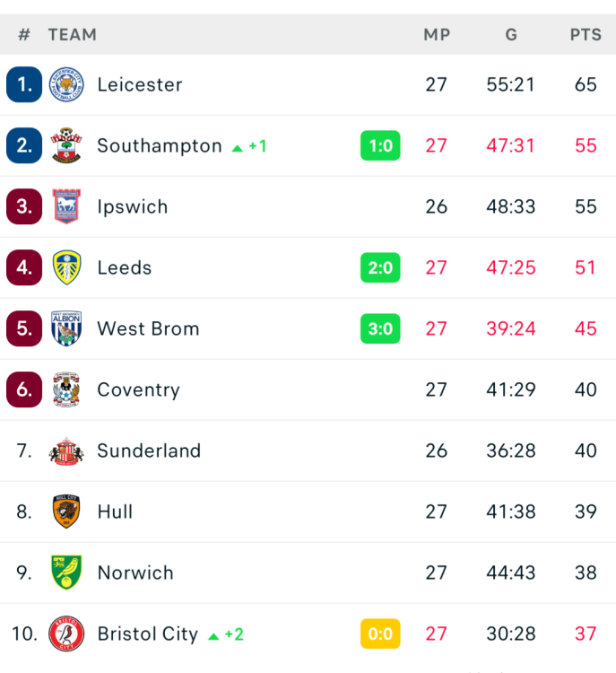
Task: Click the blue rank 1 position badge
Action: [x=24, y=84]
